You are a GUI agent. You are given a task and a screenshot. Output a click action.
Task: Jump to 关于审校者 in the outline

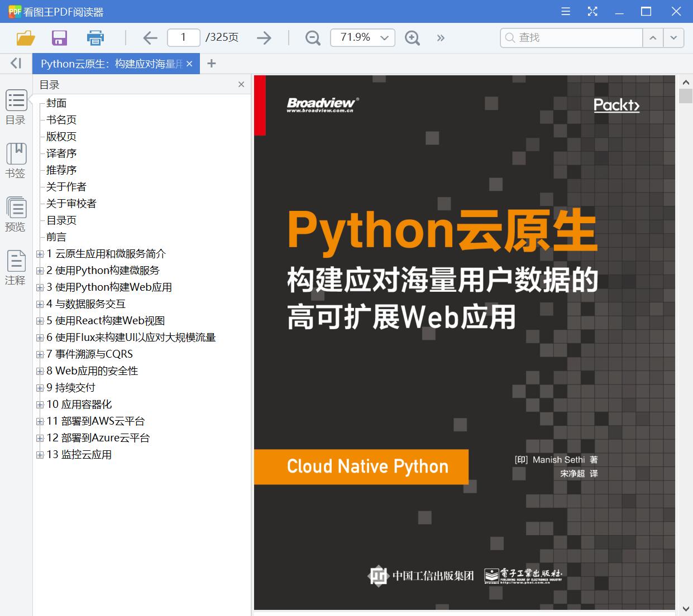tap(71, 204)
